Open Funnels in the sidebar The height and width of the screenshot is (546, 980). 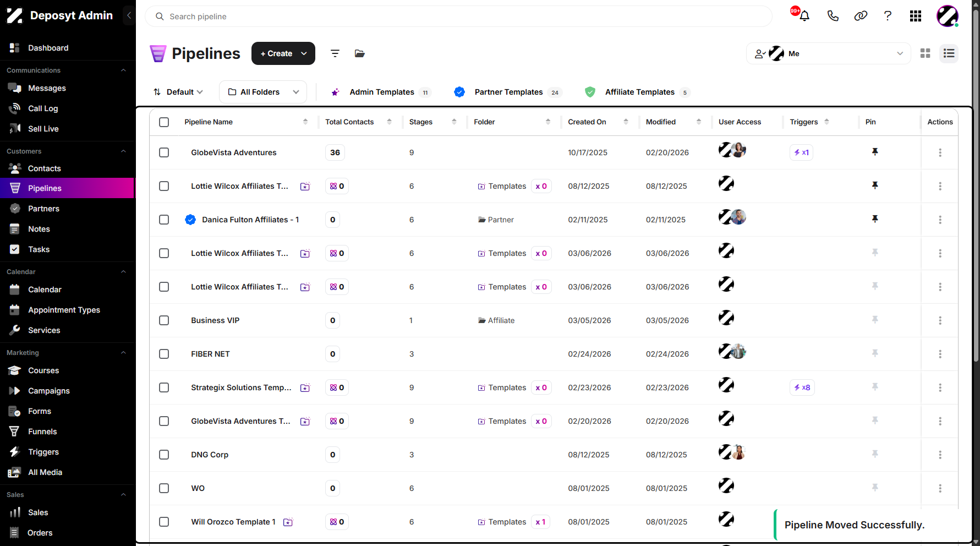tap(42, 432)
